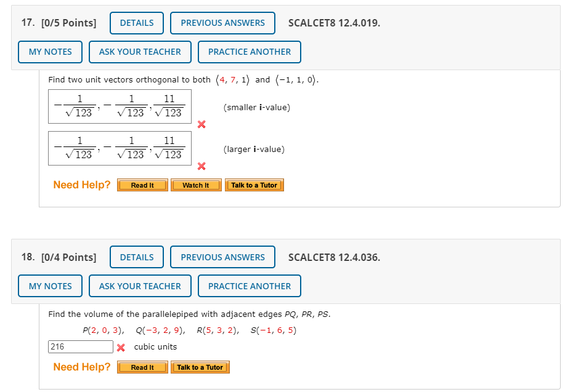565x392 pixels.
Task: Open DETAILS for question 18
Action: coord(136,257)
